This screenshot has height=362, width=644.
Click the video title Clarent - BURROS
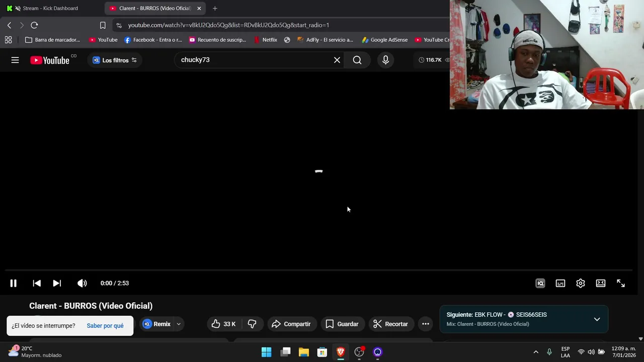tap(91, 306)
